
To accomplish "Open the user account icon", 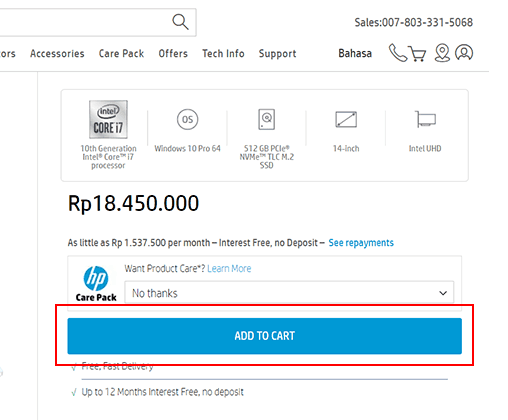I will [464, 53].
